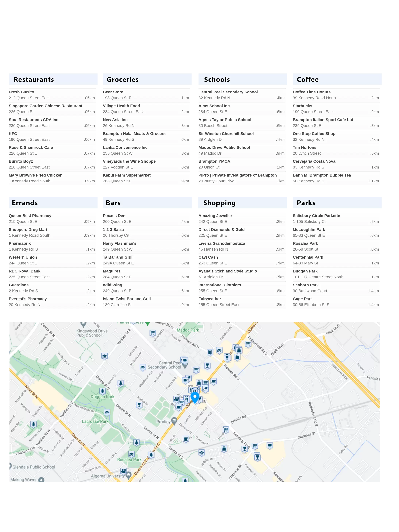Click the pill pharmacy marker on map

[205, 389]
